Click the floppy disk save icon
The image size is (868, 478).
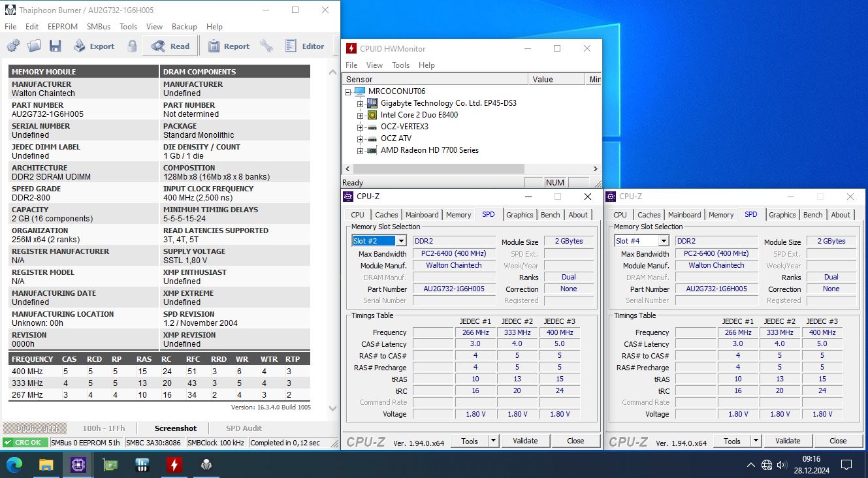tap(55, 46)
